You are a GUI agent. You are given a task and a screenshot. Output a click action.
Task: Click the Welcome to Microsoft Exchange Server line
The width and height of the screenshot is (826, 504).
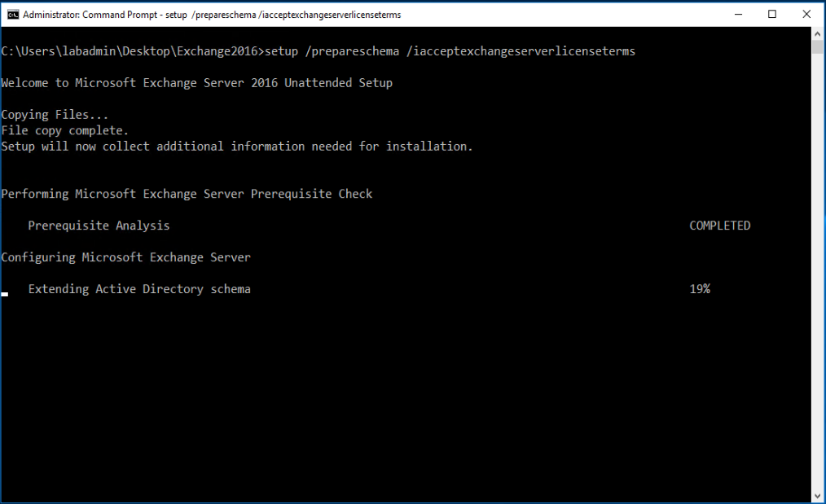coord(196,83)
